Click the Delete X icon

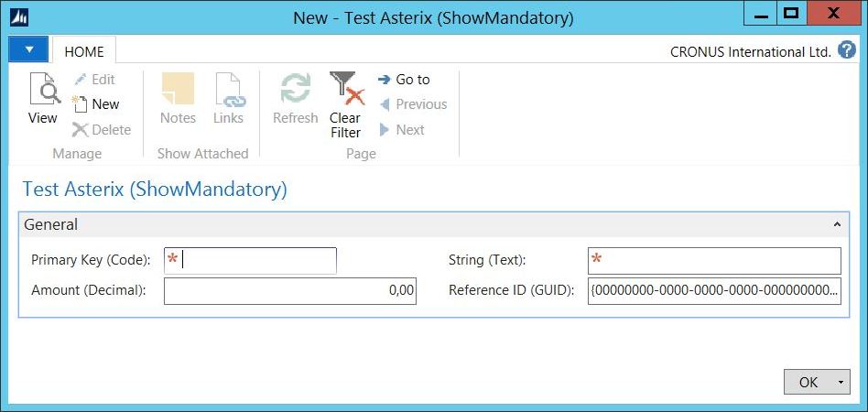tap(81, 130)
